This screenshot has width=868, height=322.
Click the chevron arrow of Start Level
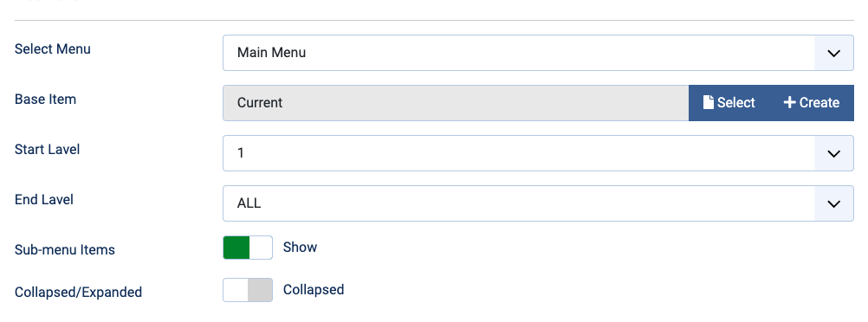pos(833,153)
